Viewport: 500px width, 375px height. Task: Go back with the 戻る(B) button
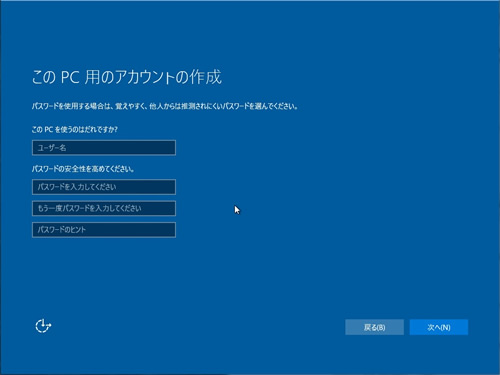375,327
